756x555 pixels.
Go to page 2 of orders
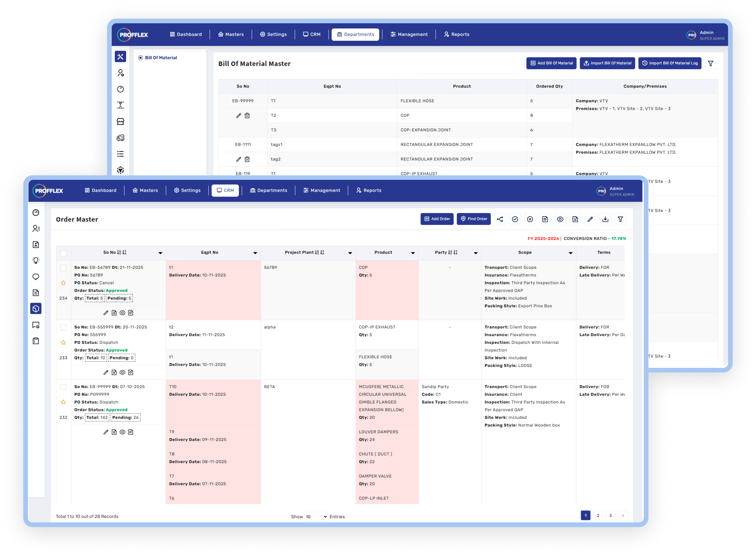[598, 516]
